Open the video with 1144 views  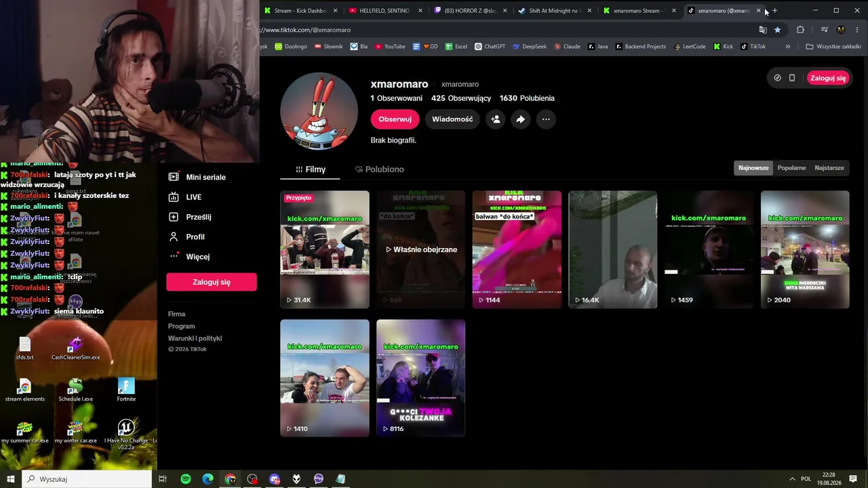point(517,249)
